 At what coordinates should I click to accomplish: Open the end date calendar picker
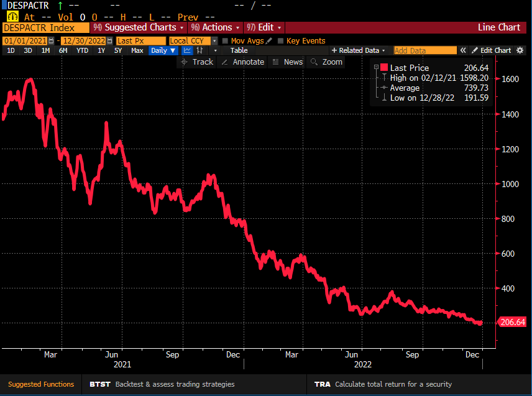tap(109, 41)
